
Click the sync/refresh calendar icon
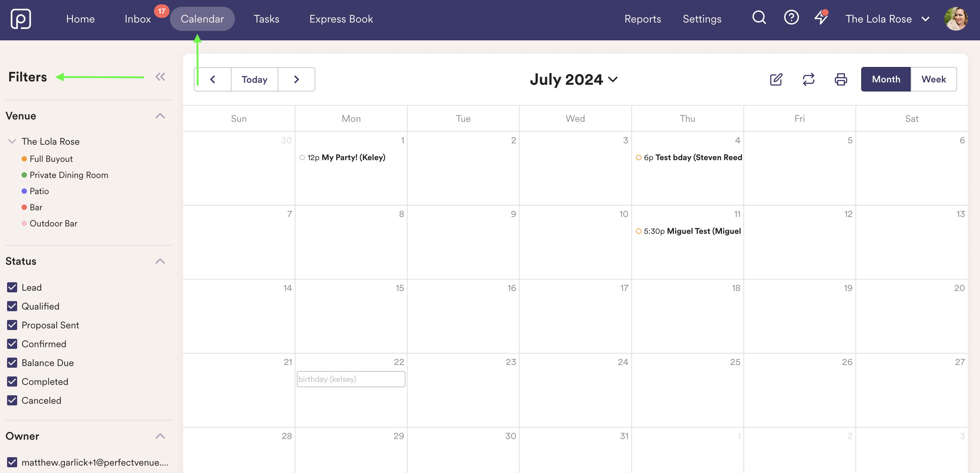pyautogui.click(x=808, y=79)
